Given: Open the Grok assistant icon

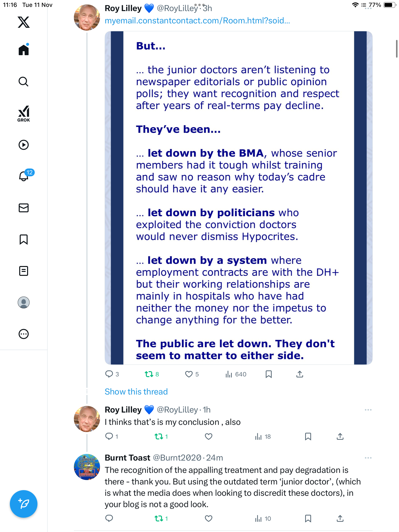Looking at the screenshot, I should click(24, 114).
